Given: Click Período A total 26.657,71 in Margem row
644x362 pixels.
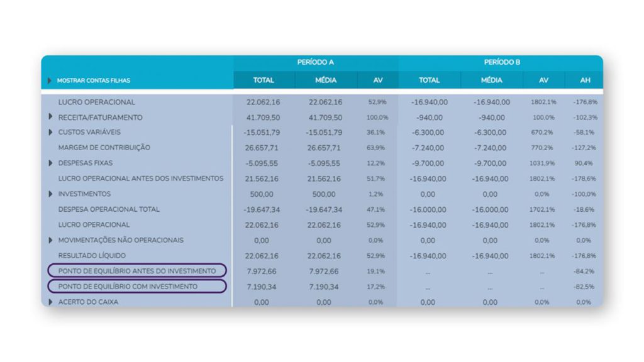Looking at the screenshot, I should (x=262, y=148).
